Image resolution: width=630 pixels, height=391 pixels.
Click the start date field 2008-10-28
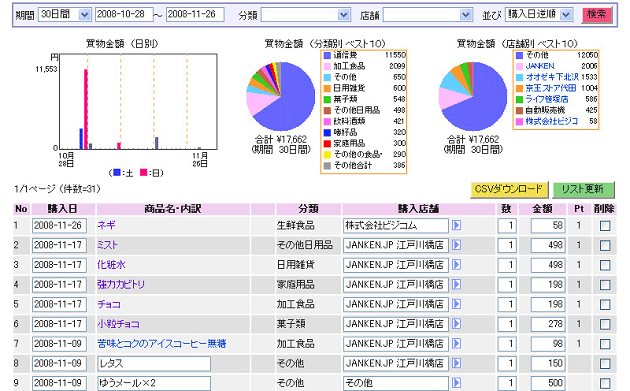[x=124, y=14]
